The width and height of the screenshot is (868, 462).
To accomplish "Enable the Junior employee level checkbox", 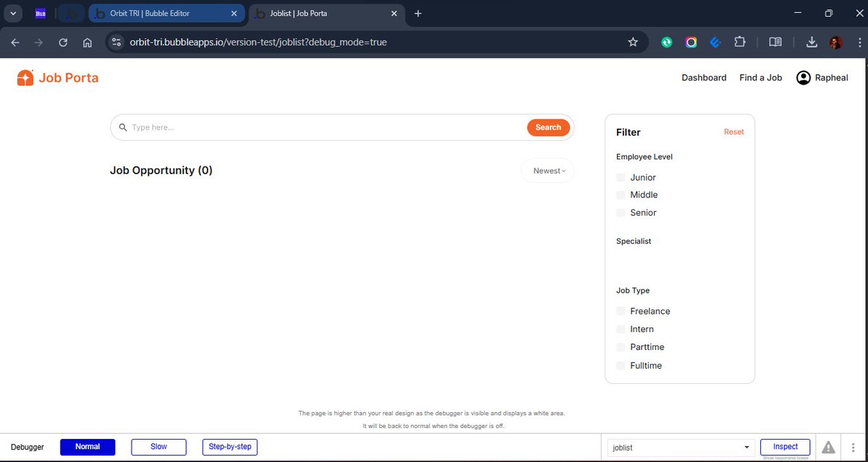I will point(621,177).
